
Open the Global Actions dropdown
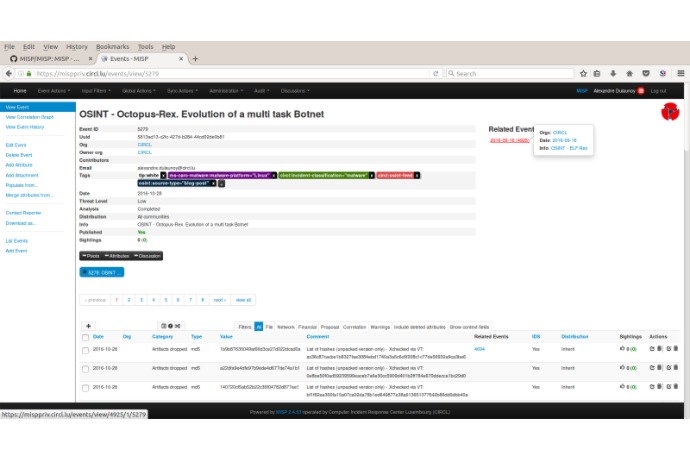[139, 91]
